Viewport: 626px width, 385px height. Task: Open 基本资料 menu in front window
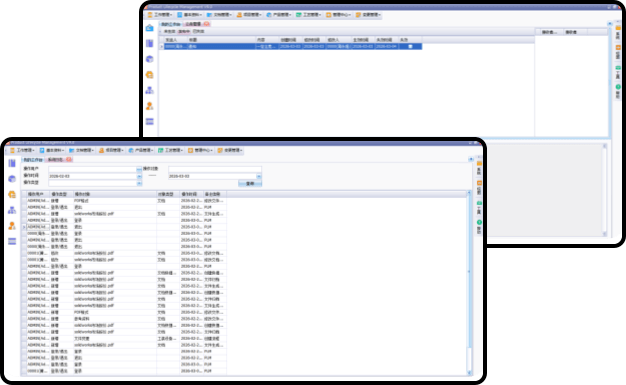[52, 150]
